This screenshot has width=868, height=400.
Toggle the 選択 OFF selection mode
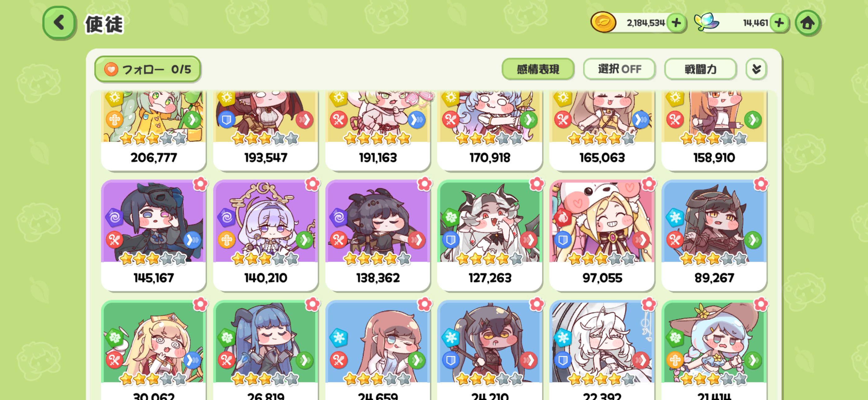(x=619, y=69)
